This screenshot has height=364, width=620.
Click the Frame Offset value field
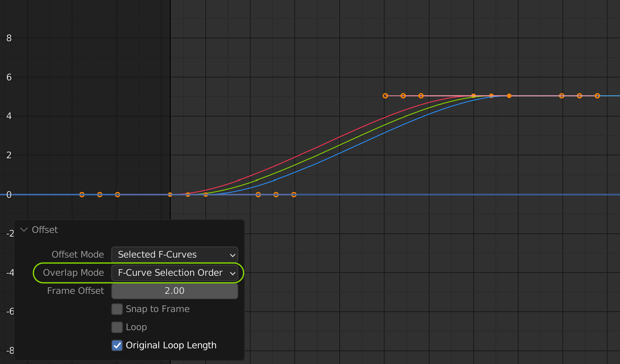point(175,291)
